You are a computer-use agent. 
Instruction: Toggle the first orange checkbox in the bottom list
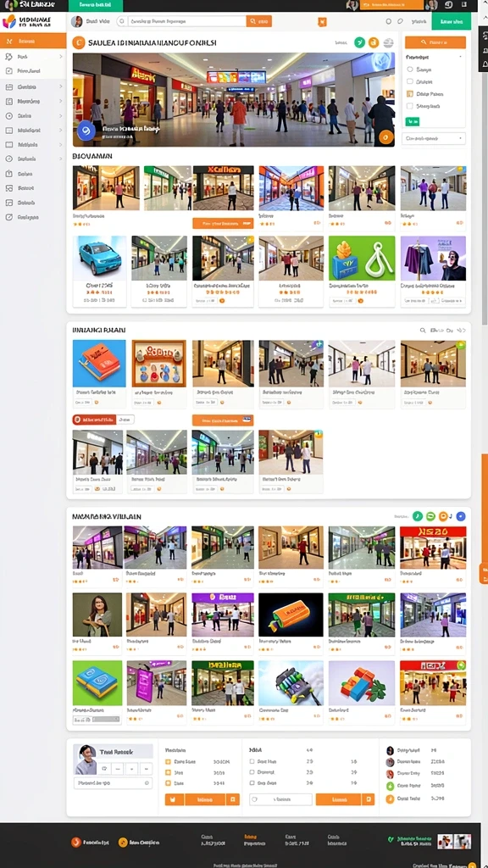coord(169,762)
